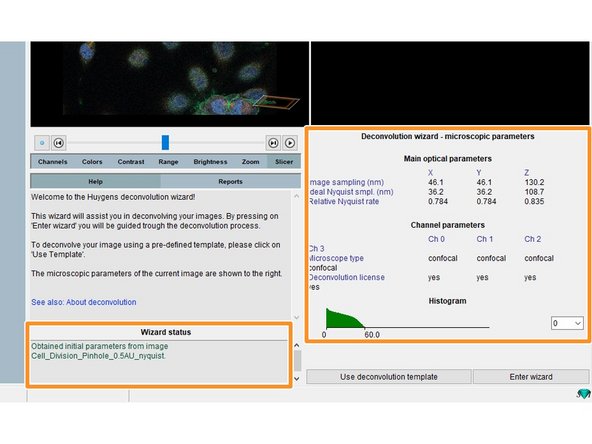Click the teal gem icon in status bar
Image resolution: width=592 pixels, height=444 pixels.
click(x=583, y=394)
